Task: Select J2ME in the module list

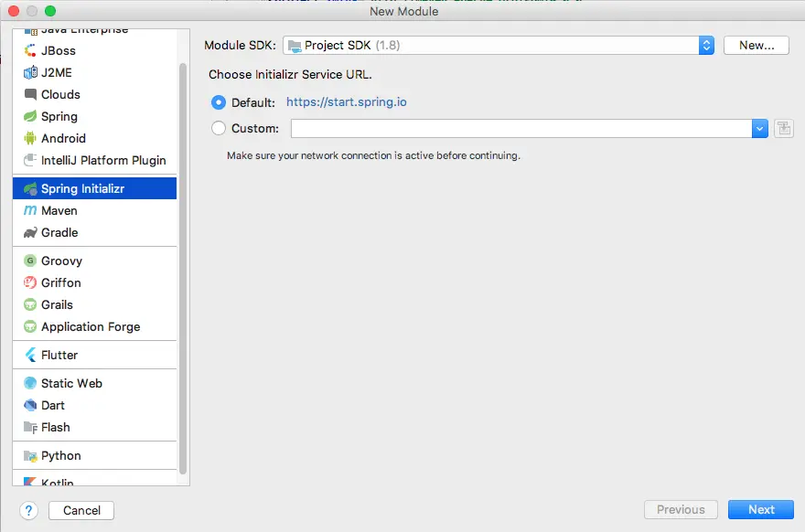Action: [x=94, y=72]
